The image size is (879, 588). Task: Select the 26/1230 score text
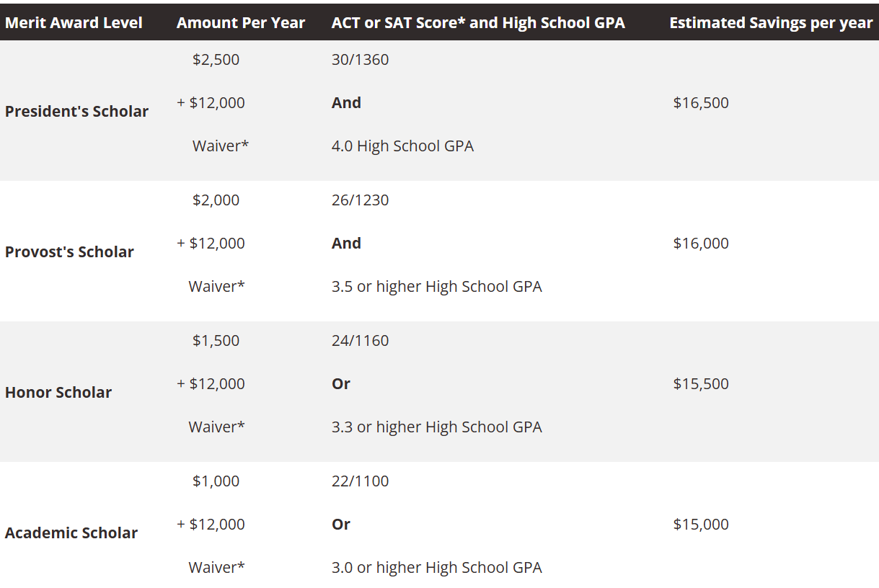click(360, 200)
